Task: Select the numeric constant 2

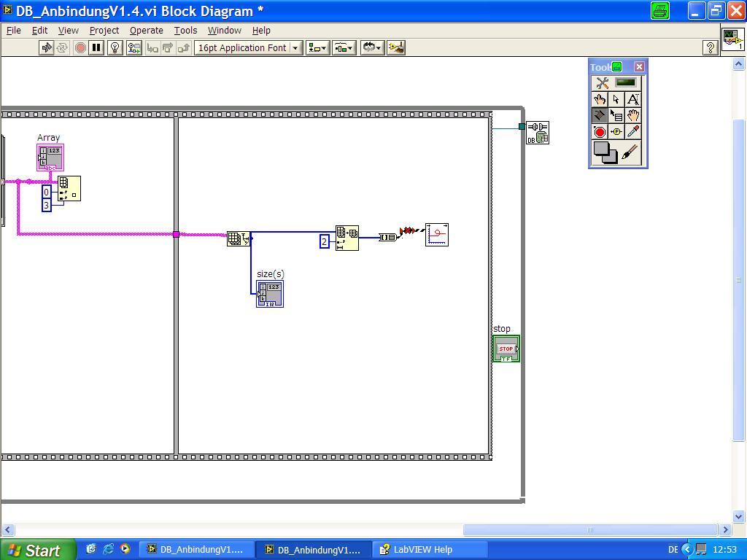Action: pos(325,241)
